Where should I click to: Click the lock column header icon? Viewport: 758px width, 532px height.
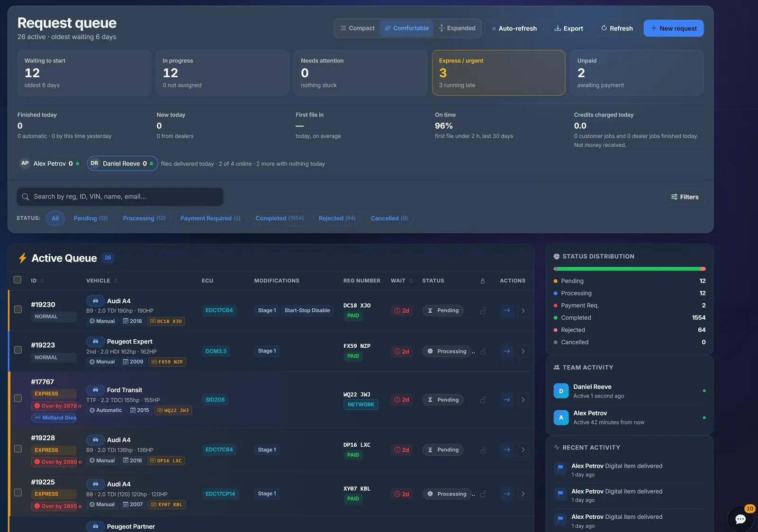point(483,281)
